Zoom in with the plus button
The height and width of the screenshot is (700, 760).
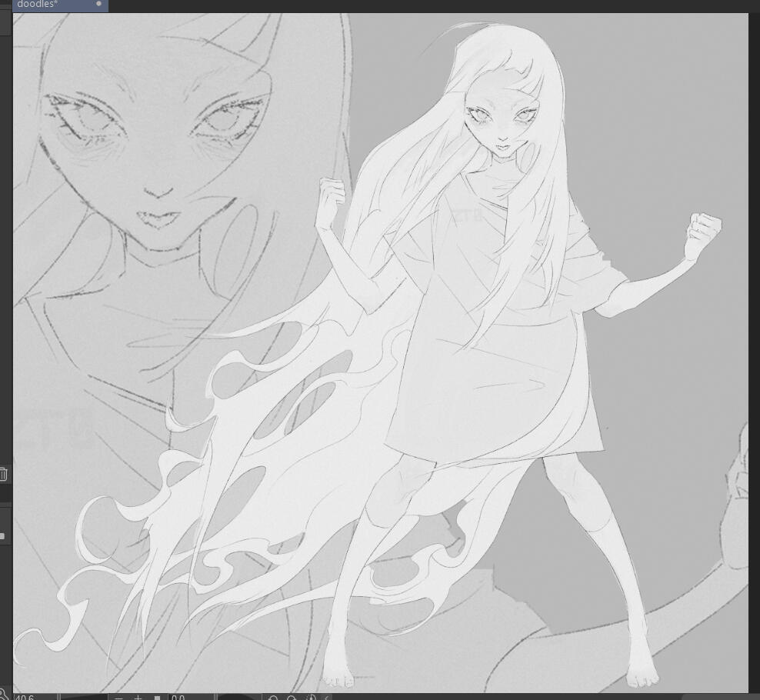pos(138,698)
